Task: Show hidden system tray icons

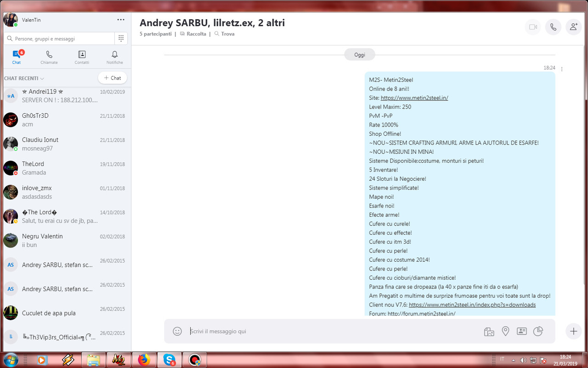Action: pos(513,360)
